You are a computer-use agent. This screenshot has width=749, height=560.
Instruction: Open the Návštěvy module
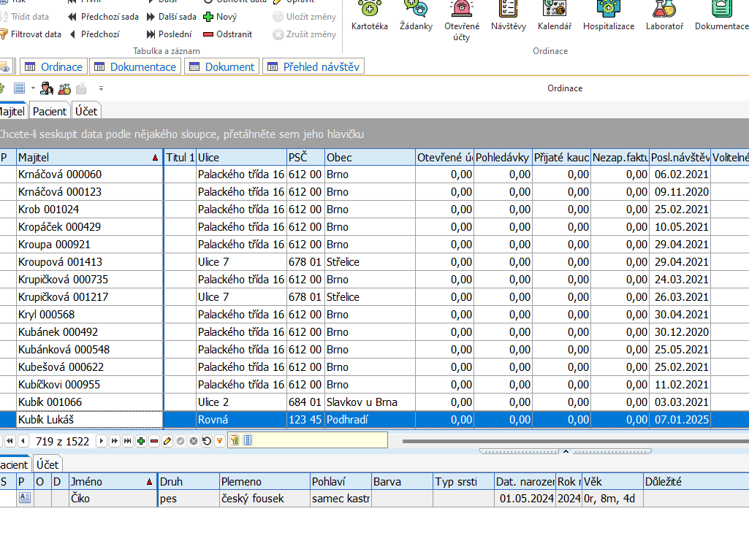coord(509,17)
